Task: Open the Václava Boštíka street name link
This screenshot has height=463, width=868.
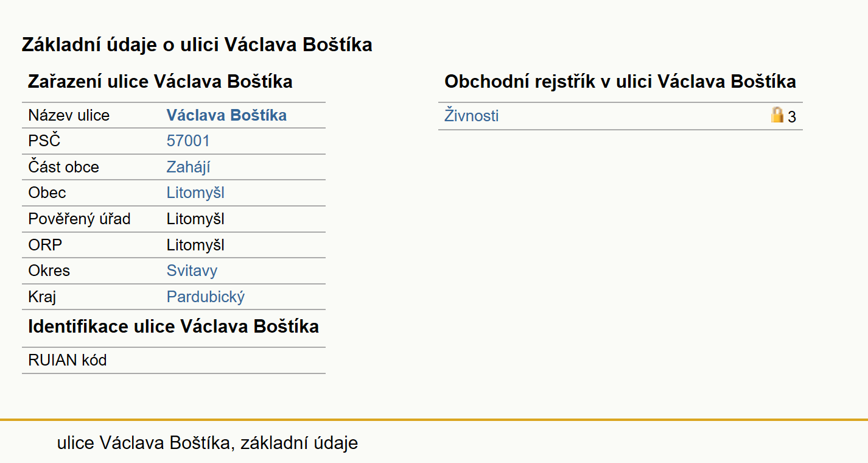Action: 226,115
